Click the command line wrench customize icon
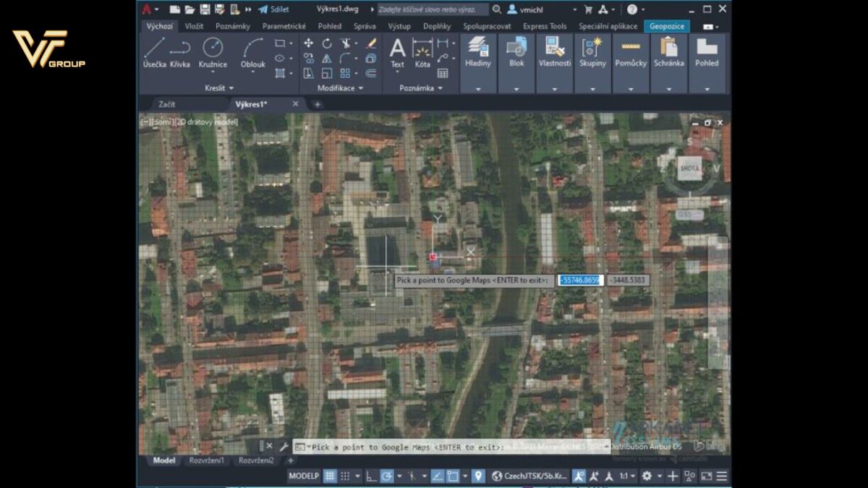Viewport: 868px width, 488px height. 284,447
